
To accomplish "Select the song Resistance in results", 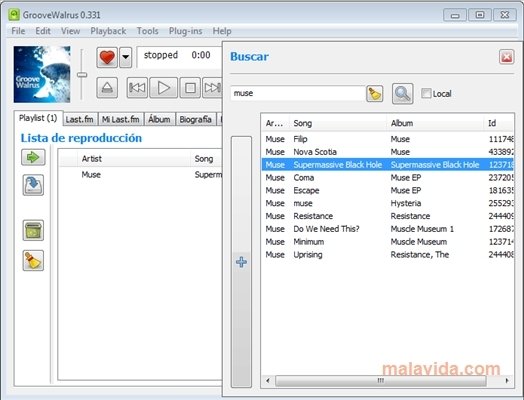I will pos(388,216).
